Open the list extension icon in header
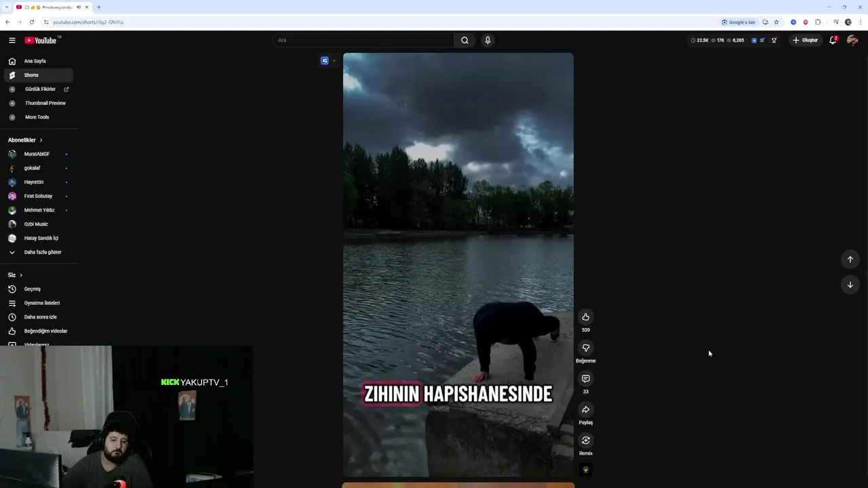Viewport: 868px width, 488px height. (x=762, y=40)
